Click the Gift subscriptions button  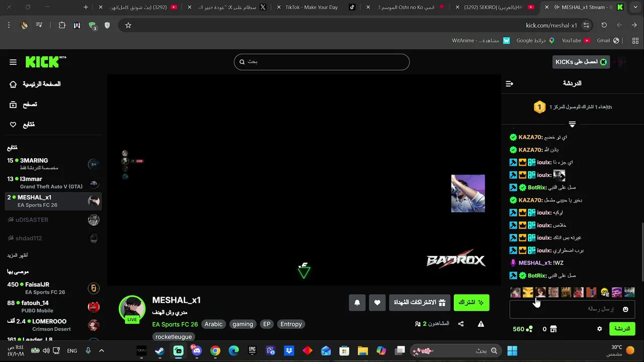point(420,302)
